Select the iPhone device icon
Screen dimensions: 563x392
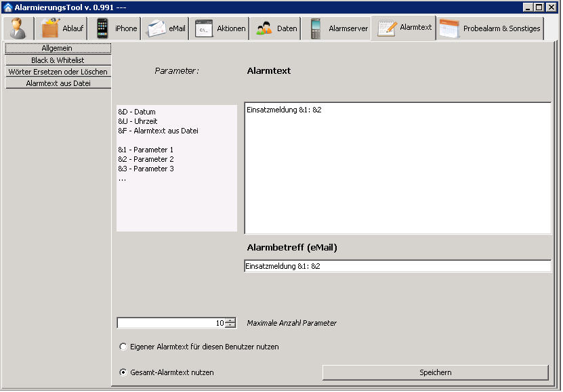[x=102, y=28]
